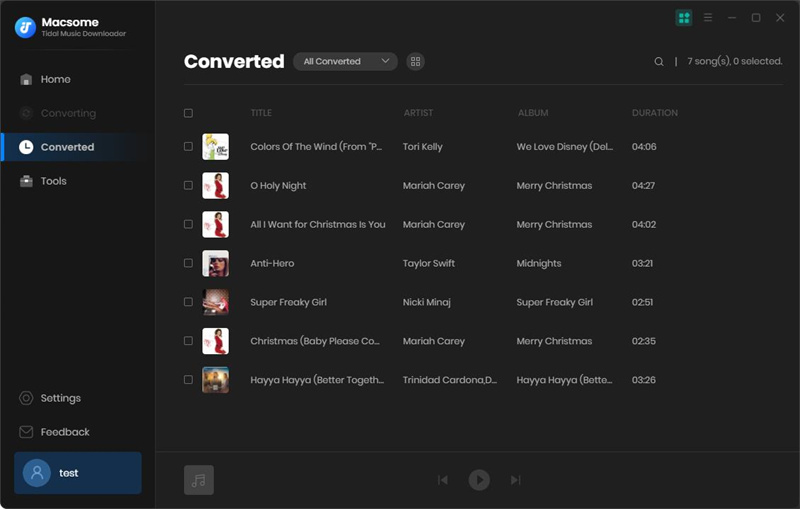This screenshot has height=509, width=800.
Task: Click Anti-Hero Midnights cover art
Action: click(x=215, y=263)
